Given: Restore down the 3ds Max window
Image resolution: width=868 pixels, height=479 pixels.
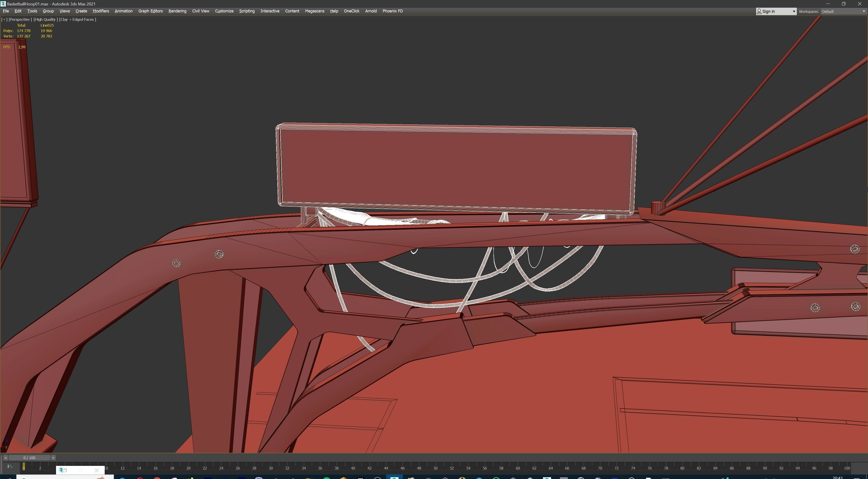Looking at the screenshot, I should click(x=843, y=4).
